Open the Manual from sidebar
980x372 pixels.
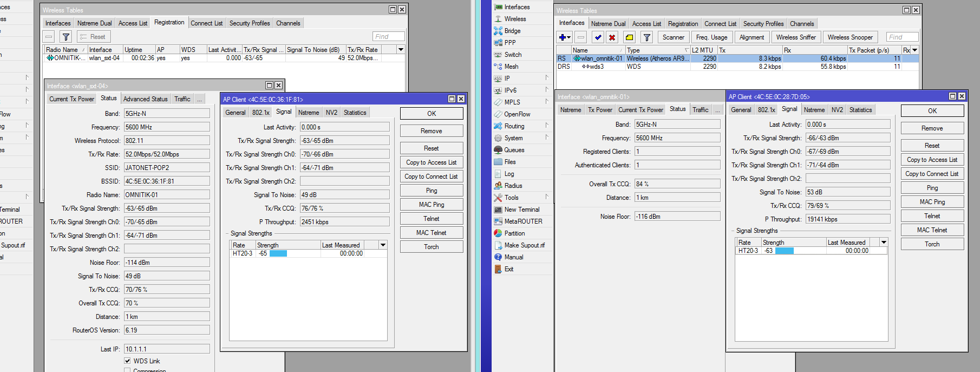pyautogui.click(x=514, y=257)
